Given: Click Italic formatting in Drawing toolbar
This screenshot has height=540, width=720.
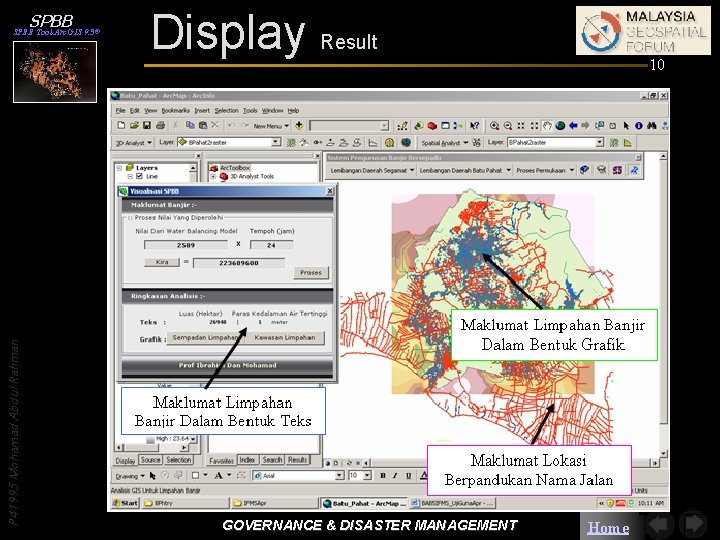Looking at the screenshot, I should [395, 476].
